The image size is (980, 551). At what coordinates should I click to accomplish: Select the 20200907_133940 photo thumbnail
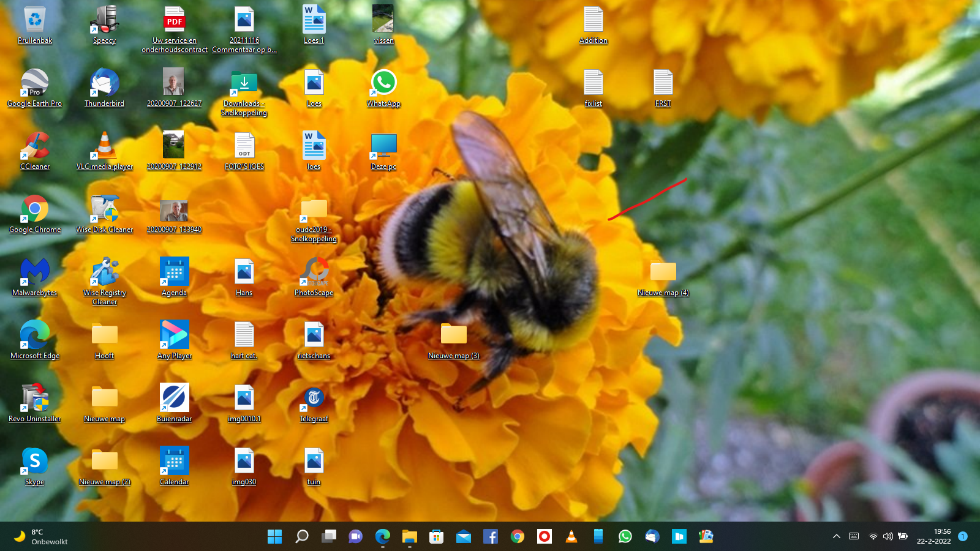pyautogui.click(x=174, y=210)
